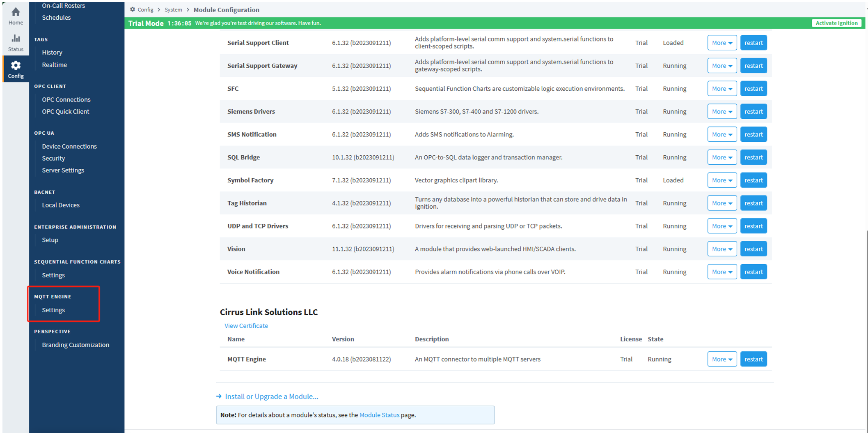The width and height of the screenshot is (868, 433).
Task: Restart the SQL Bridge module
Action: click(753, 157)
